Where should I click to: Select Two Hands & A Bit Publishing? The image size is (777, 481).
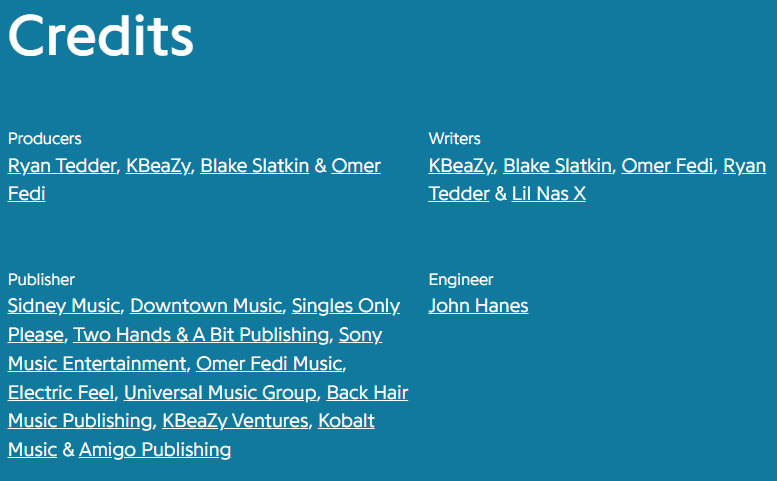pyautogui.click(x=201, y=335)
